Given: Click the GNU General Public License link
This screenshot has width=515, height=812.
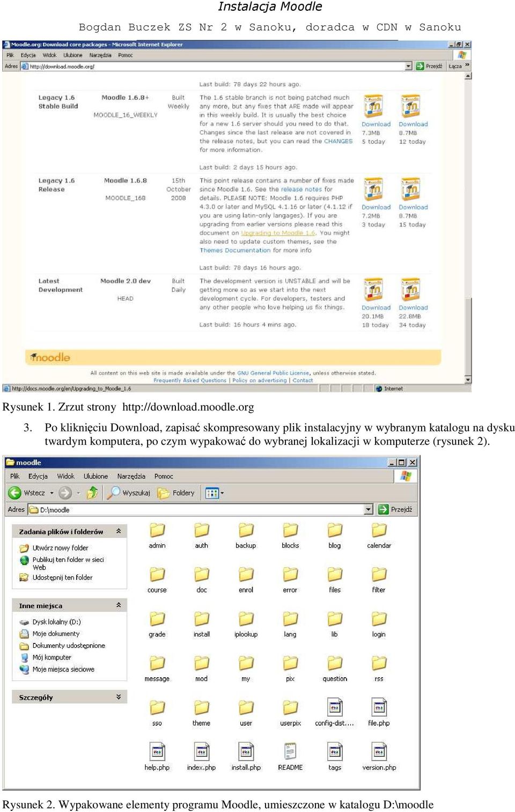Looking at the screenshot, I should point(273,373).
